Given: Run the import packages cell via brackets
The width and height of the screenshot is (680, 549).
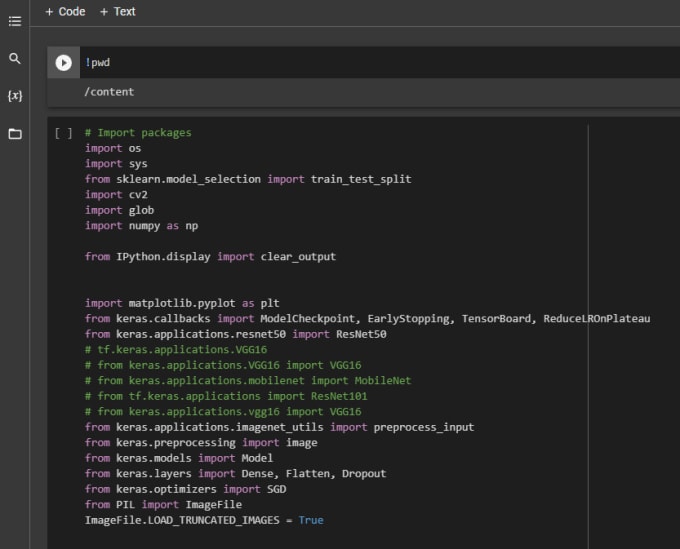Looking at the screenshot, I should coord(64,133).
